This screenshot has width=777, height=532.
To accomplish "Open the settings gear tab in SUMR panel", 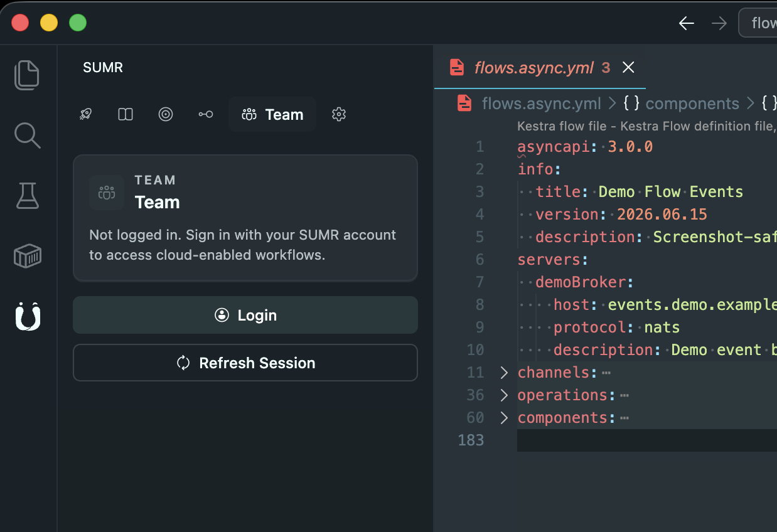I will [x=339, y=114].
